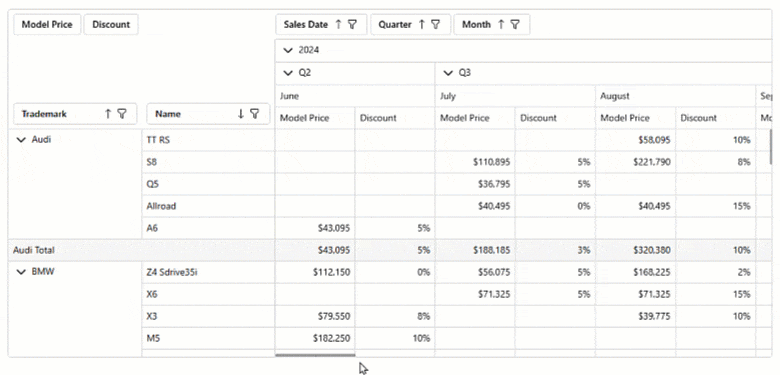Collapse the Q3 quarter column group
Screen dimensions: 780x375
coord(448,73)
